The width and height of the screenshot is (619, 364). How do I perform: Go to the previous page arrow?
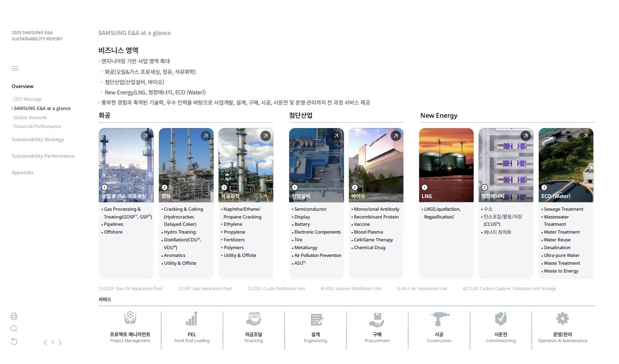coord(45,343)
